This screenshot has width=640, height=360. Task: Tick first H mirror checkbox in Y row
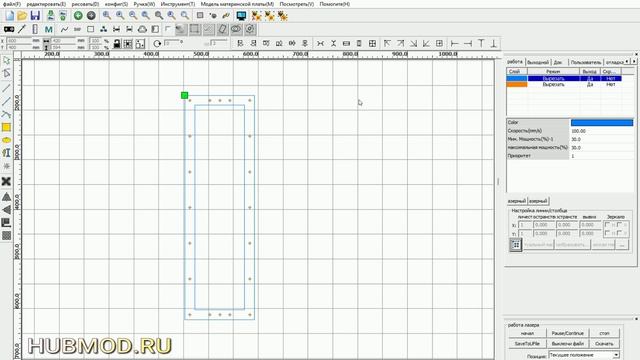coord(607,233)
